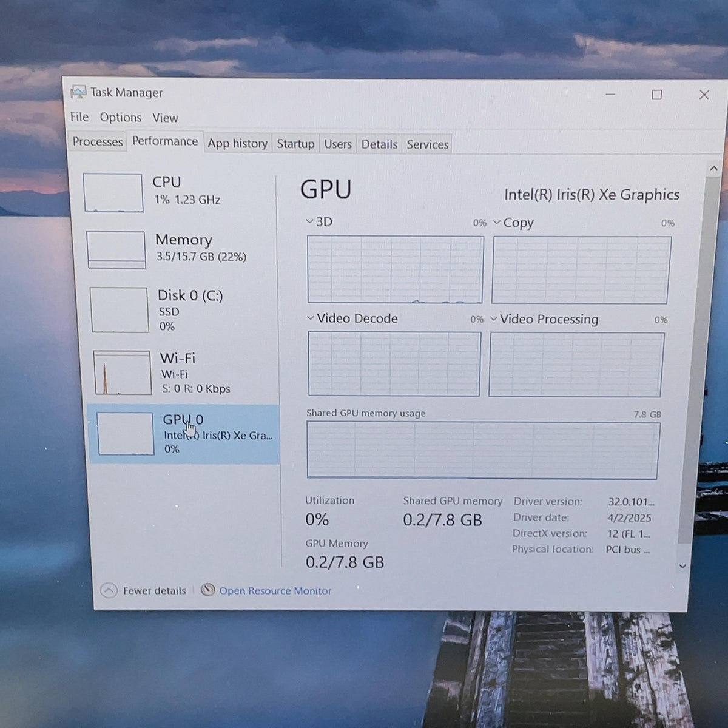Select the GPU 0 thumbnail graph
Viewport: 728px width, 728px height.
tap(126, 434)
